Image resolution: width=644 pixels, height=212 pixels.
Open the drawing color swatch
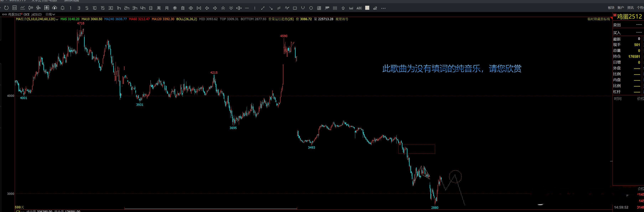tap(367, 8)
